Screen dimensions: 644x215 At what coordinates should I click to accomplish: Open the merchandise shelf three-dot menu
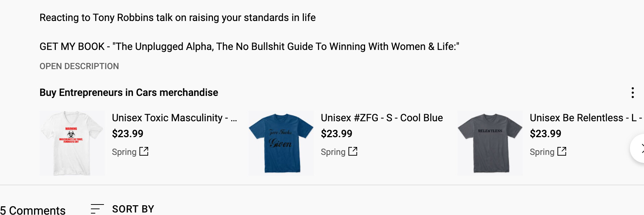pos(632,93)
